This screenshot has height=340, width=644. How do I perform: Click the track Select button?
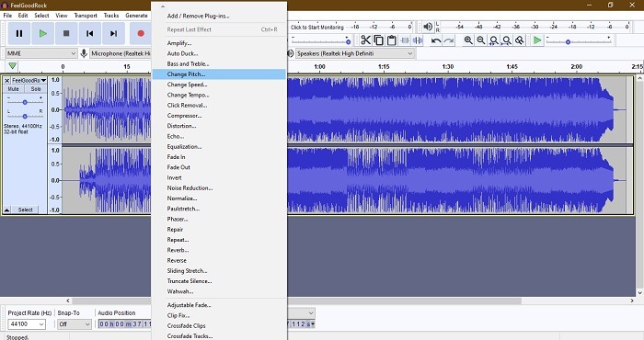pyautogui.click(x=25, y=210)
